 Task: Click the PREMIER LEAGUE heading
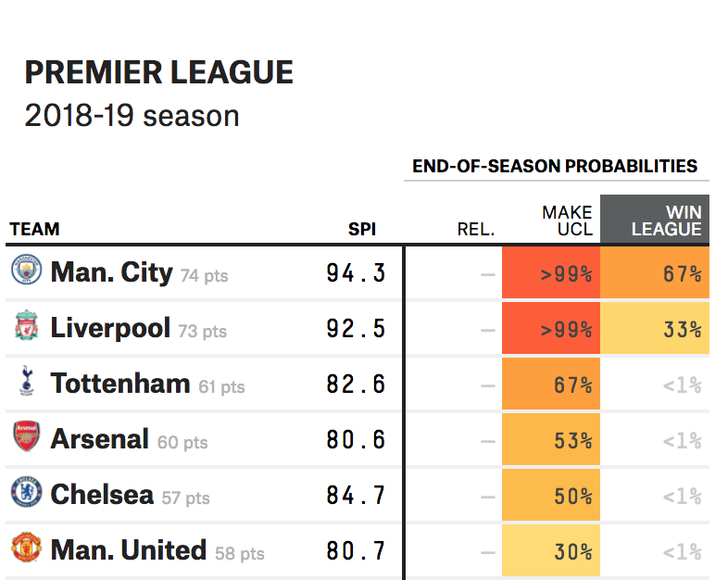(158, 72)
